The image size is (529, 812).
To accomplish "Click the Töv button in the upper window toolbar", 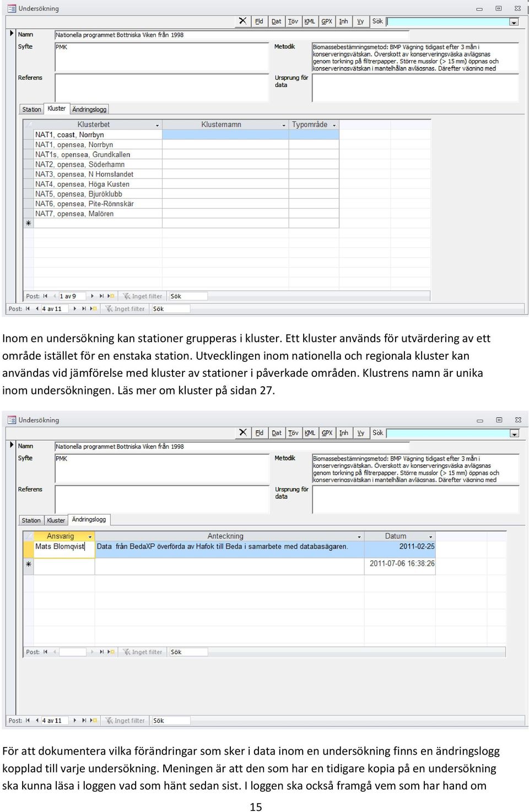I will tap(293, 21).
